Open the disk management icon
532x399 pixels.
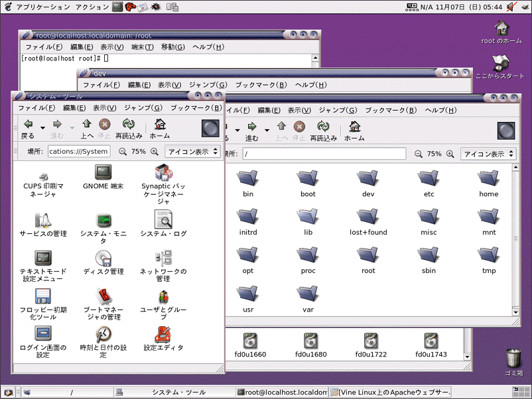103,258
